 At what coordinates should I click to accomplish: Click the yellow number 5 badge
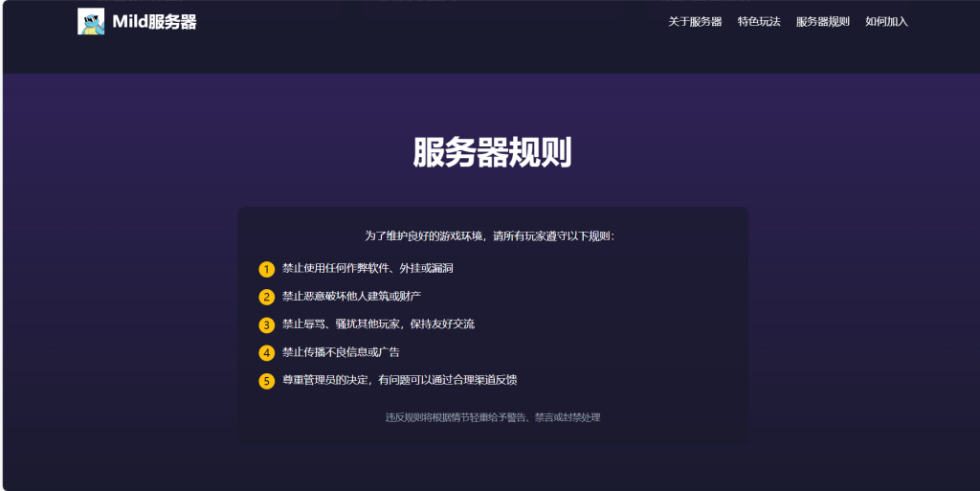pyautogui.click(x=267, y=381)
